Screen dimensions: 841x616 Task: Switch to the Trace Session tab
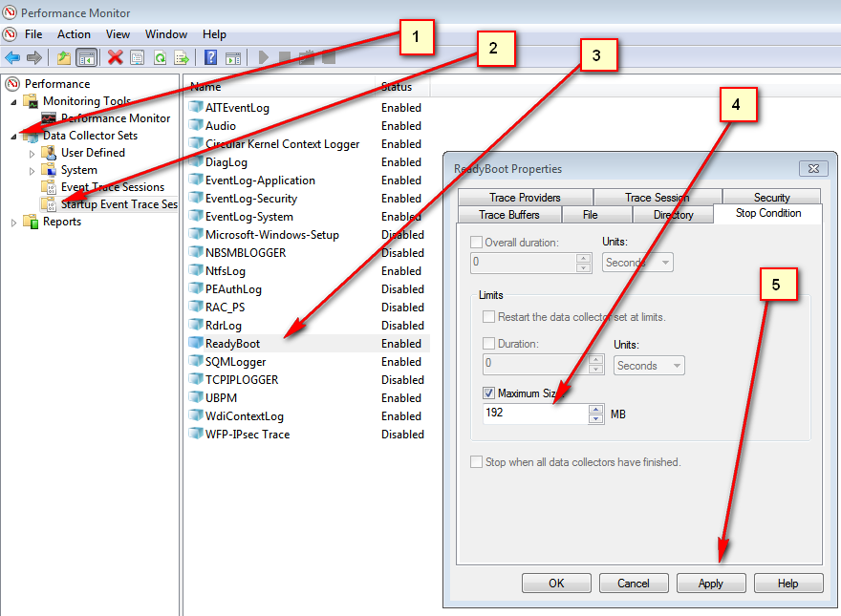(x=658, y=198)
